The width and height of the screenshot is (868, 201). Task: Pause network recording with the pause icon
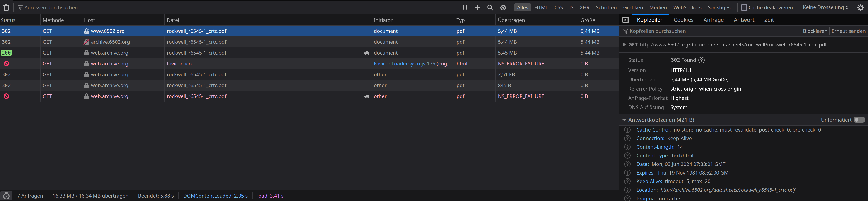(465, 7)
